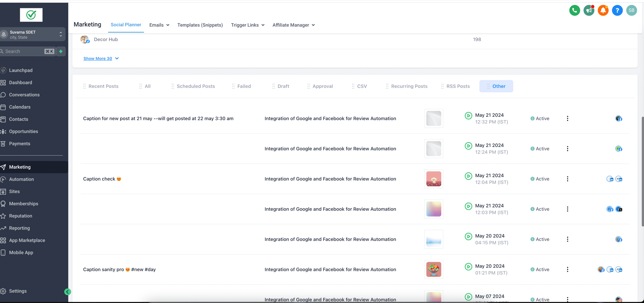Open three-dot menu for 12:32 PM post
The image size is (644, 303).
(x=568, y=118)
